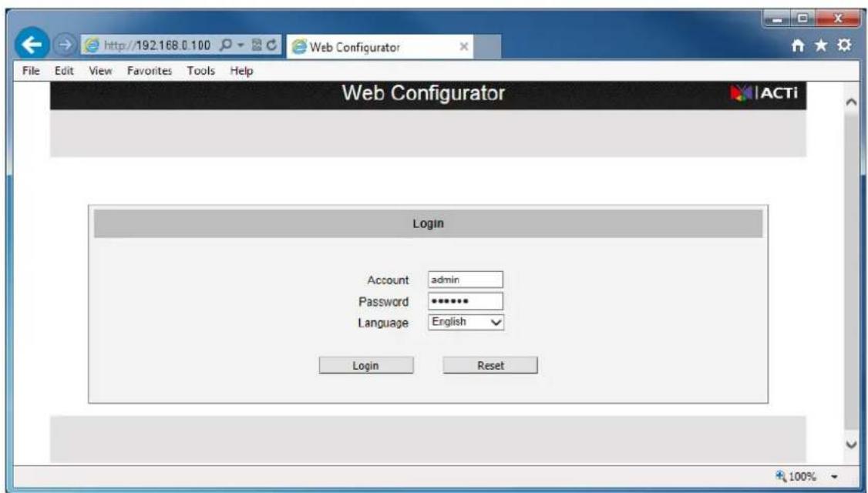Open the Favorites menu
This screenshot has width=868, height=493.
(150, 70)
